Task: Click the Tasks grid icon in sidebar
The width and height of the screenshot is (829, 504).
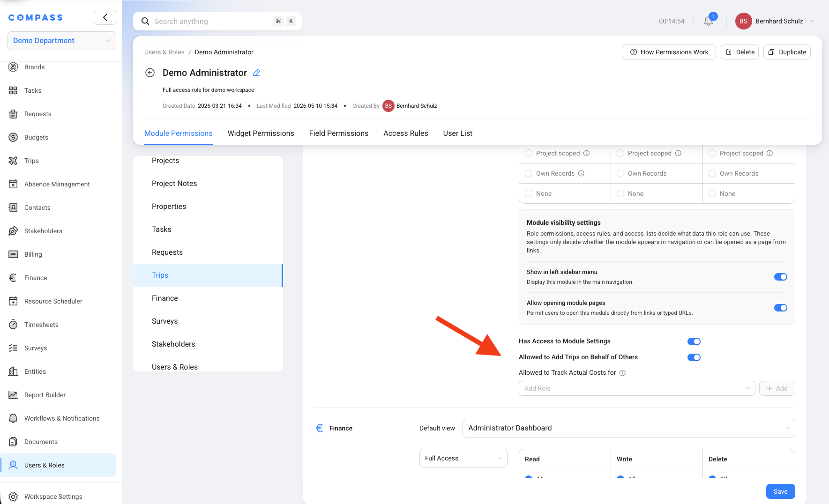Action: 13,90
